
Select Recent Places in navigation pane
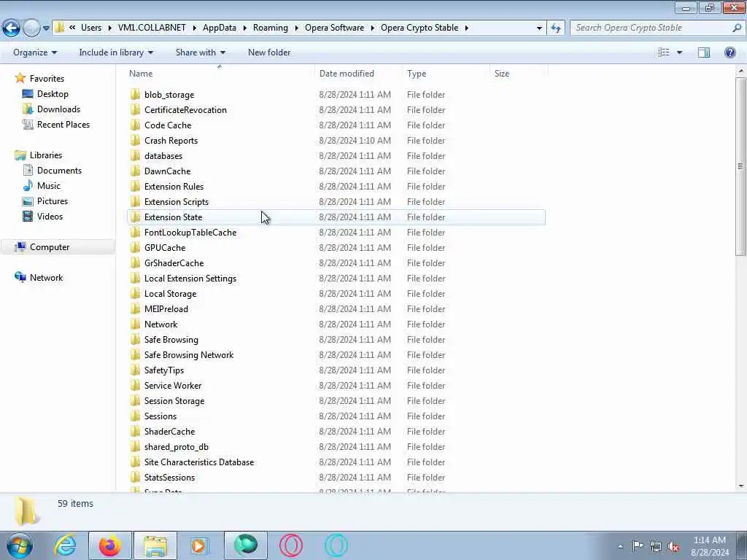pos(63,124)
